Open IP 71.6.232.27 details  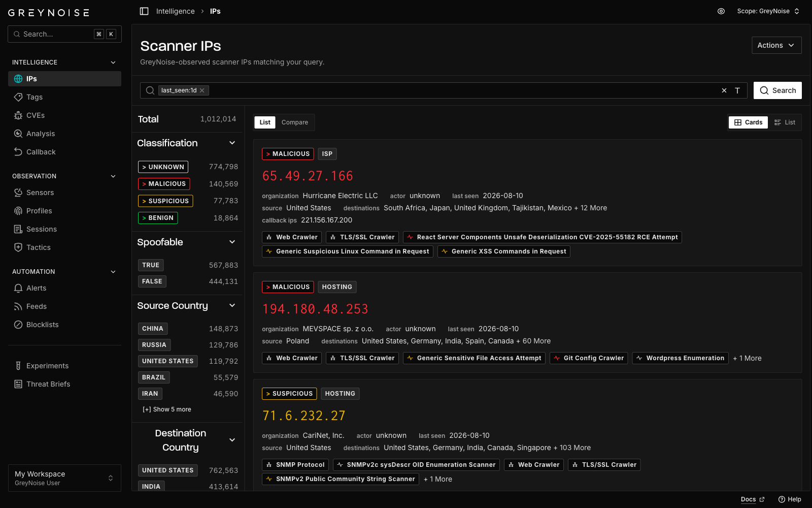coord(304,416)
